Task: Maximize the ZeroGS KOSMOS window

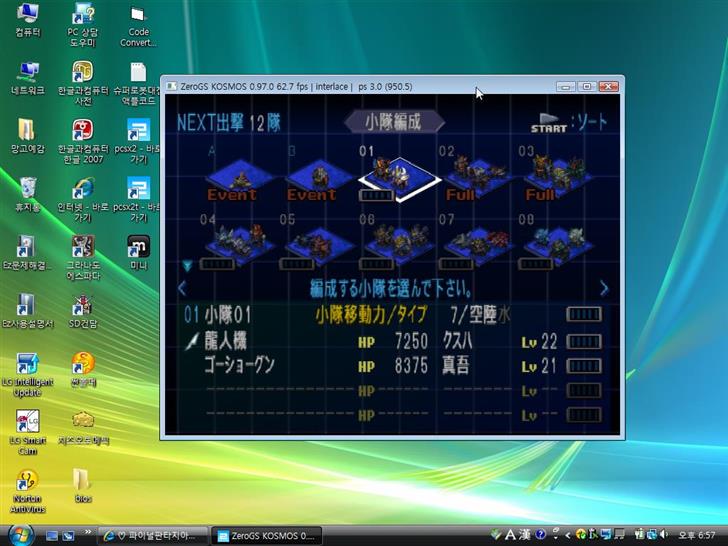Action: [x=587, y=87]
